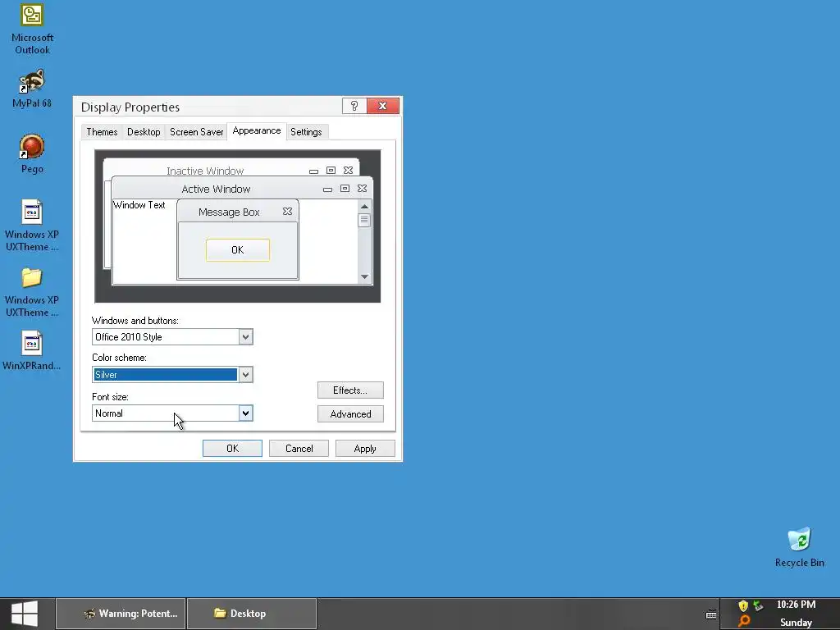
Task: Select the WinXPRand... file icon
Action: pyautogui.click(x=32, y=351)
